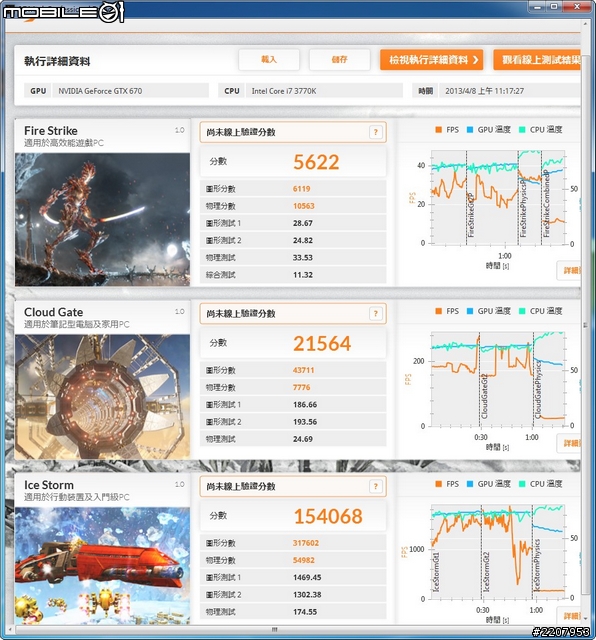The width and height of the screenshot is (596, 640).
Task: Click the Cloud Gate portal thumbnail image
Action: 102,397
